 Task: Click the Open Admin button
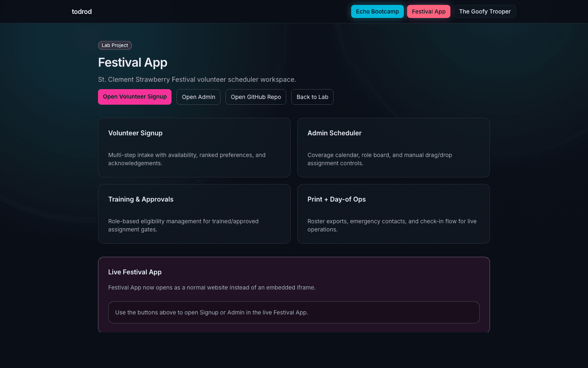point(198,97)
